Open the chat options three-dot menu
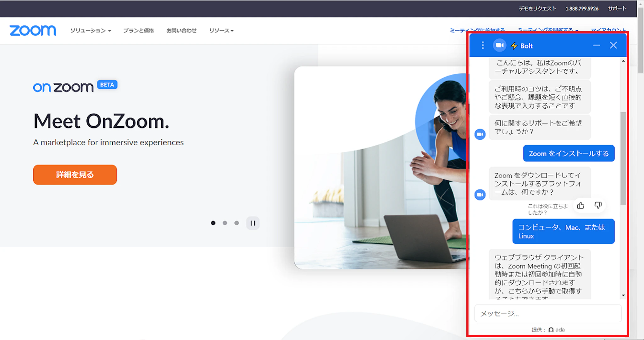This screenshot has height=340, width=644. coord(483,45)
